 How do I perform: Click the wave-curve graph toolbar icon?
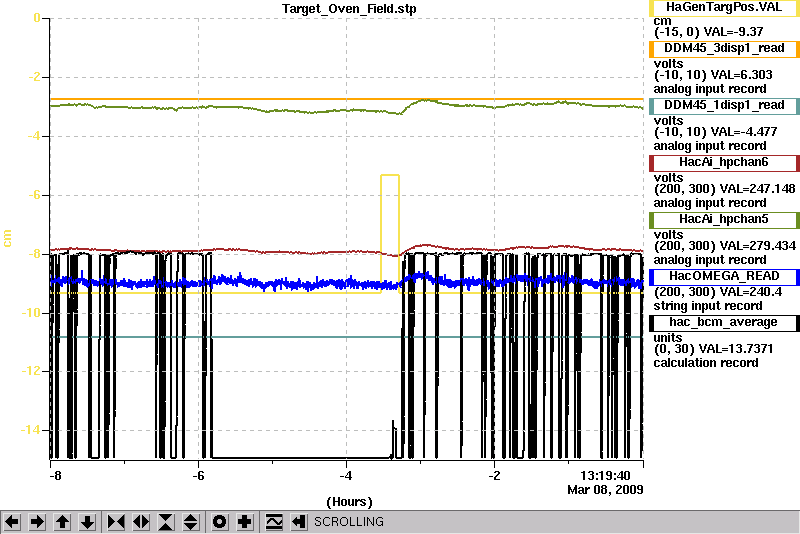(x=274, y=522)
